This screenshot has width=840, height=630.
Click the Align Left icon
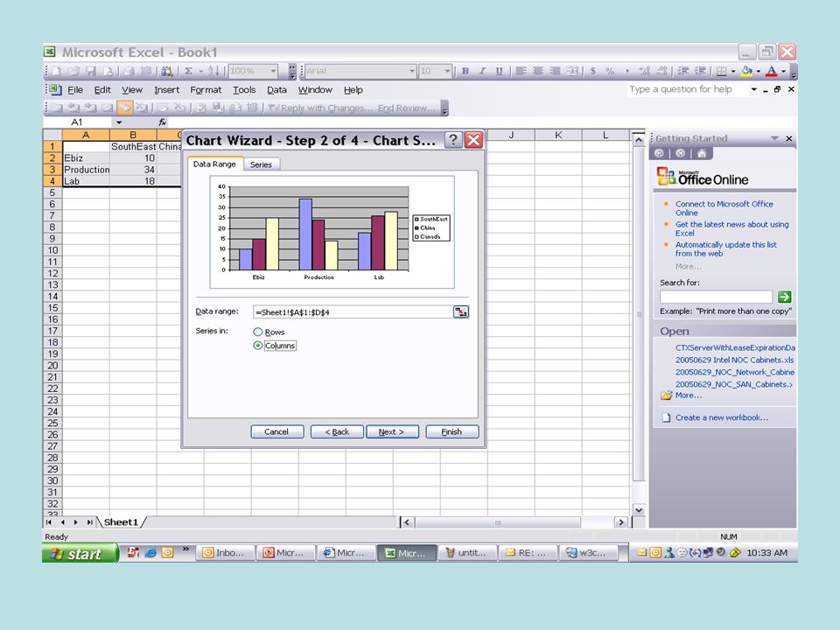coord(521,71)
